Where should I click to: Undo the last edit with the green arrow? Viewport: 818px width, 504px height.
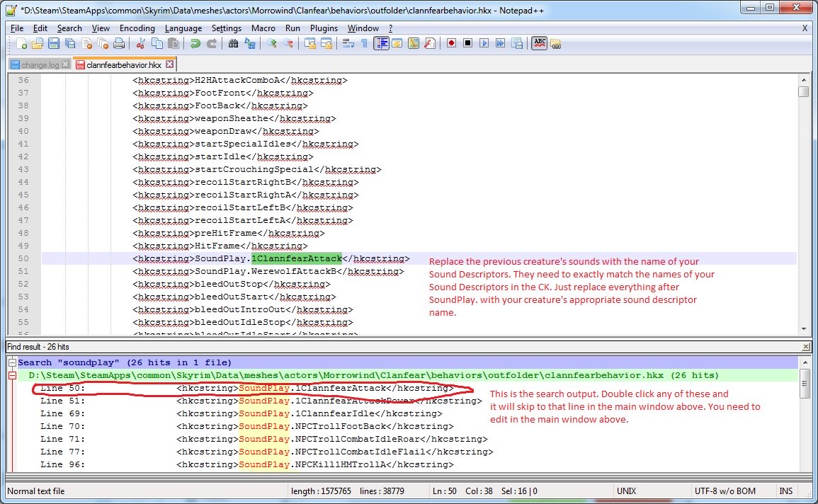[x=195, y=44]
